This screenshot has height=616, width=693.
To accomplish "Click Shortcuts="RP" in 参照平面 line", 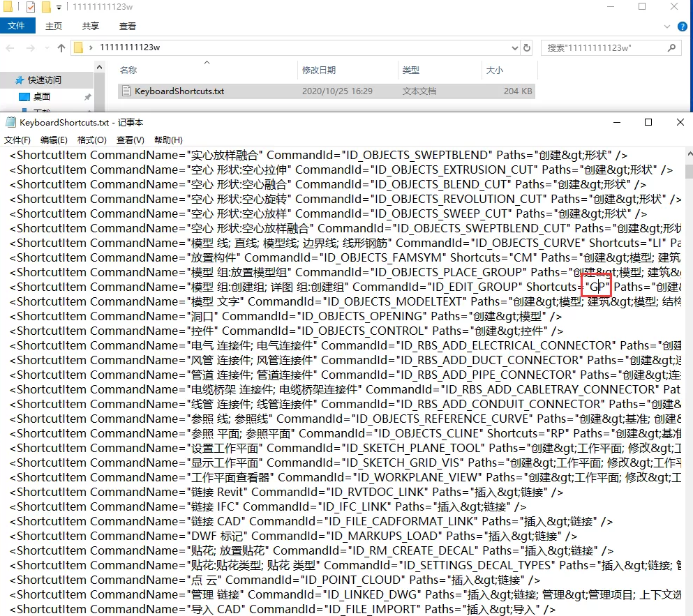I will (528, 433).
